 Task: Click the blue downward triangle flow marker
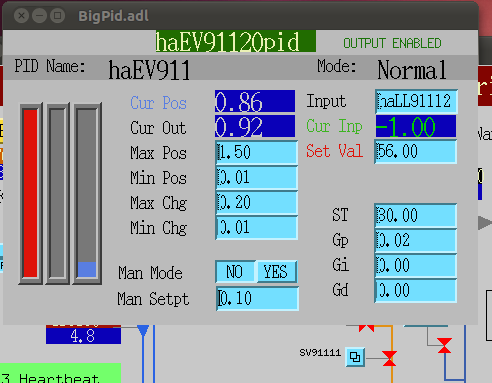coord(143,330)
